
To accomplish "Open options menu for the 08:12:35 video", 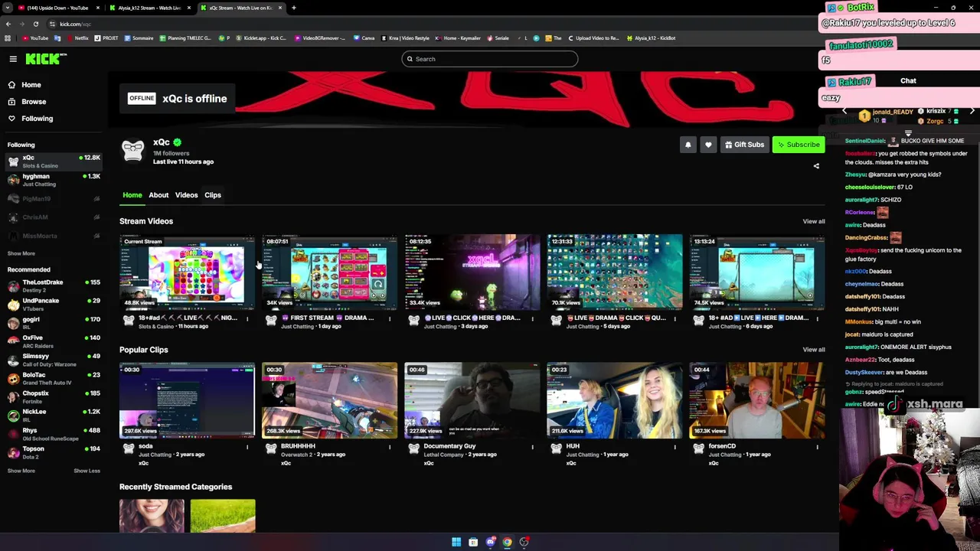I will (x=532, y=318).
